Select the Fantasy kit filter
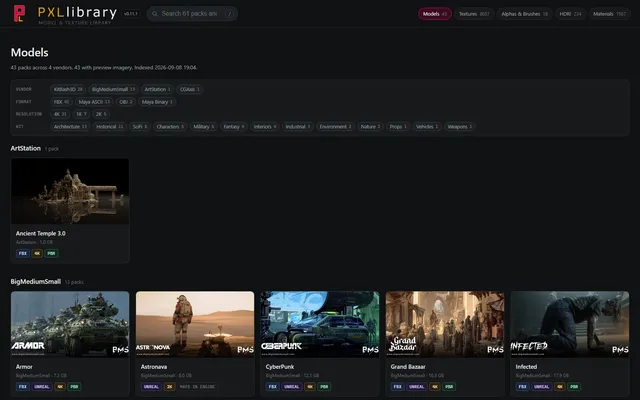The width and height of the screenshot is (640, 400). tap(233, 127)
